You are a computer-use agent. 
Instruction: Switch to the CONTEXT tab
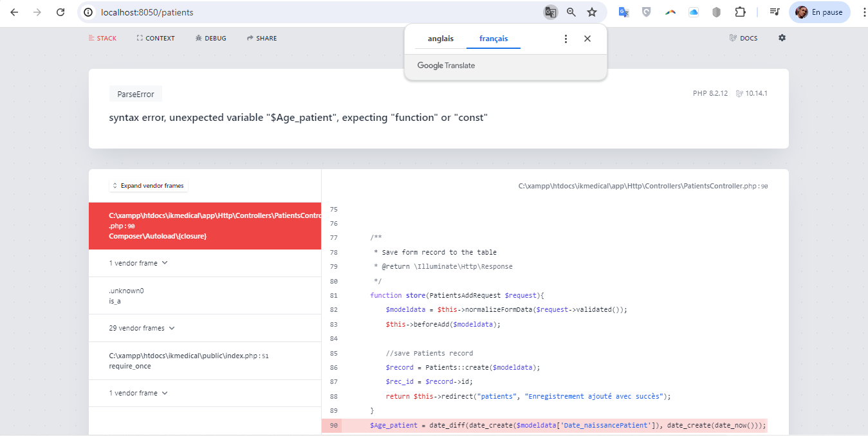156,39
